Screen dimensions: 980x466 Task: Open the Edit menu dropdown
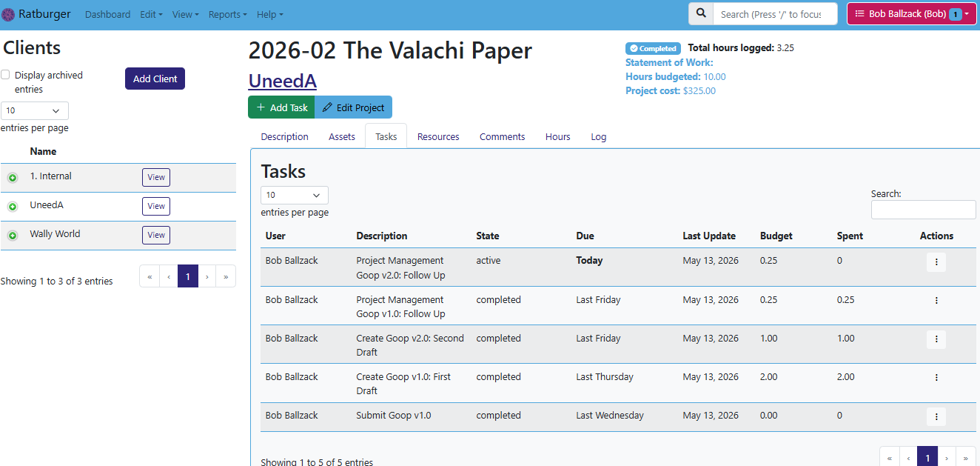[151, 15]
